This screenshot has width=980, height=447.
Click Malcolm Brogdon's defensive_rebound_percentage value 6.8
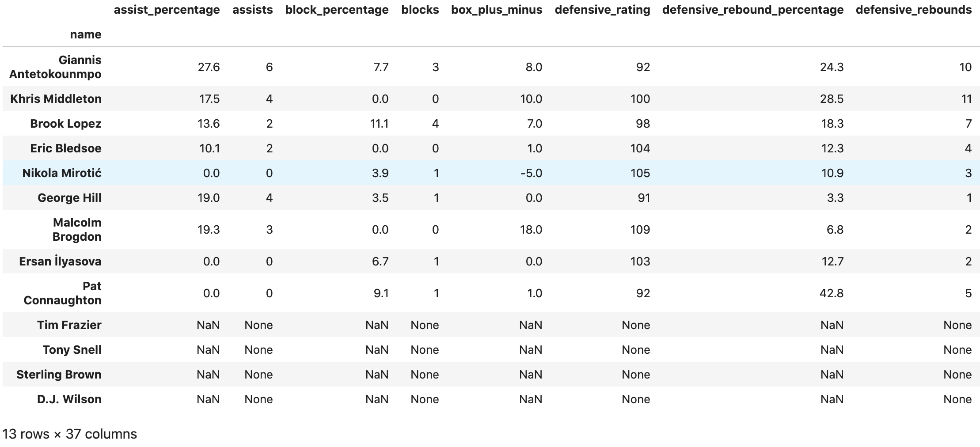(836, 230)
